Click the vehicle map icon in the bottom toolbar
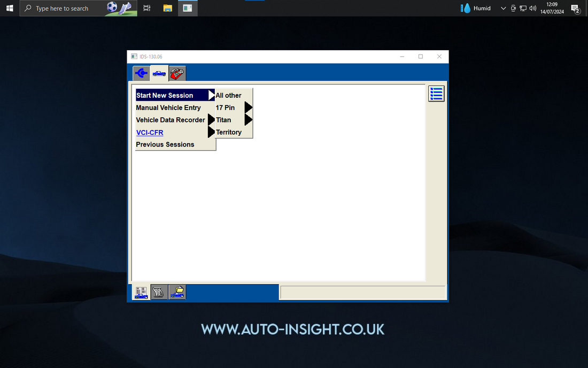The height and width of the screenshot is (368, 588). (x=159, y=293)
